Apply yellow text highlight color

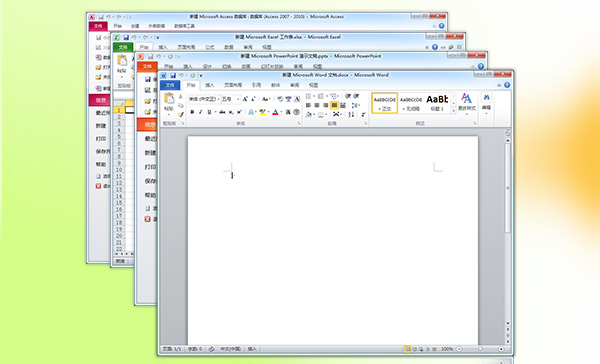click(x=262, y=112)
